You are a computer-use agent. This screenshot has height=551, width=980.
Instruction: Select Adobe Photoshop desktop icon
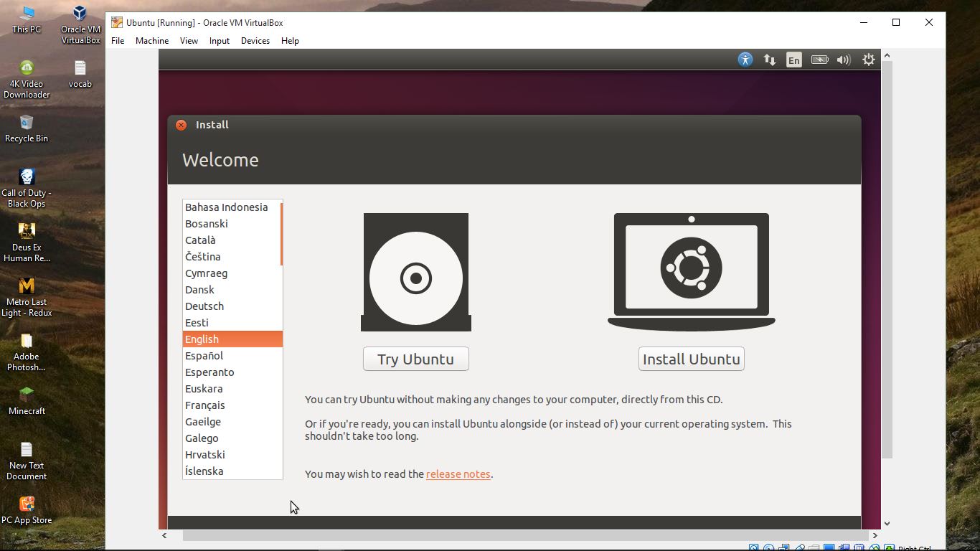tap(27, 352)
